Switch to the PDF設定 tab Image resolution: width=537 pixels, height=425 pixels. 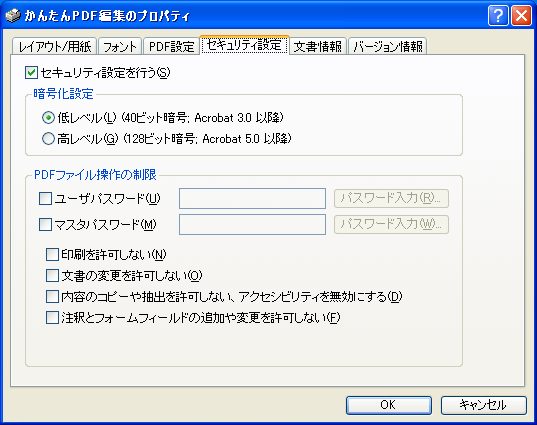172,46
